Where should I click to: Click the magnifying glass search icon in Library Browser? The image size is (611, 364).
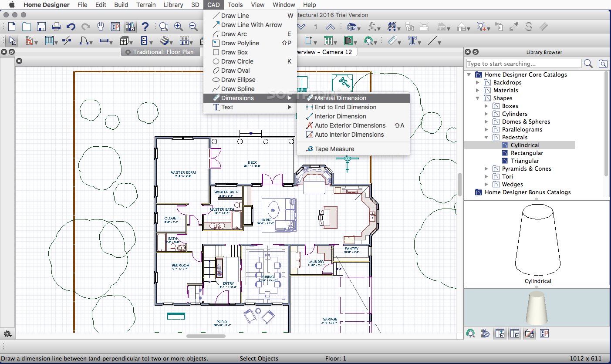(588, 64)
